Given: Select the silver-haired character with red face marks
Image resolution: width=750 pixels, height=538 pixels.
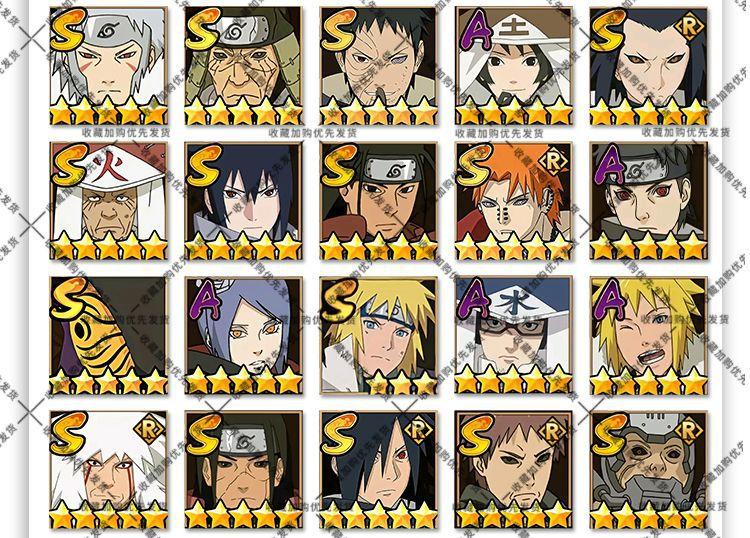Looking at the screenshot, I should point(109,66).
